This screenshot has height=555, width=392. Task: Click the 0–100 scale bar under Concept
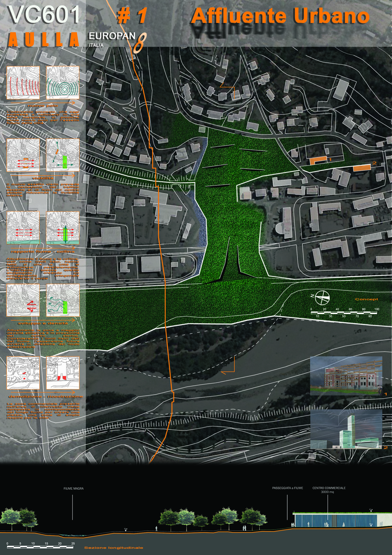[x=344, y=313]
